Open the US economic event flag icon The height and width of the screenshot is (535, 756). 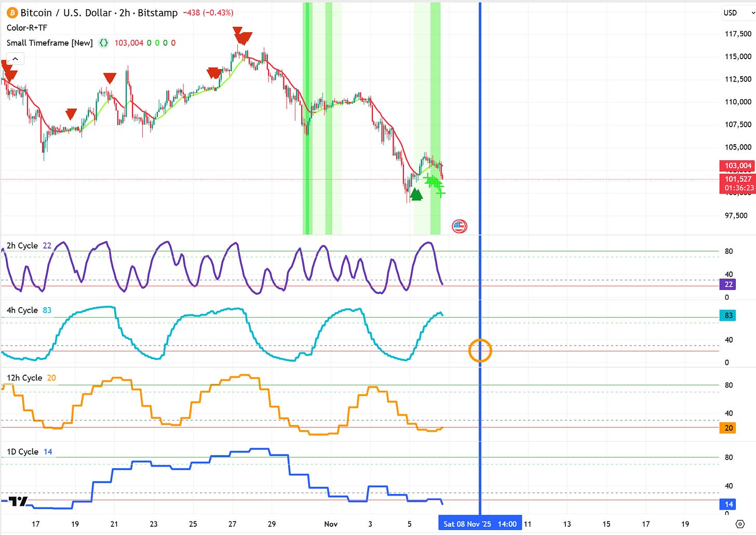click(x=460, y=226)
